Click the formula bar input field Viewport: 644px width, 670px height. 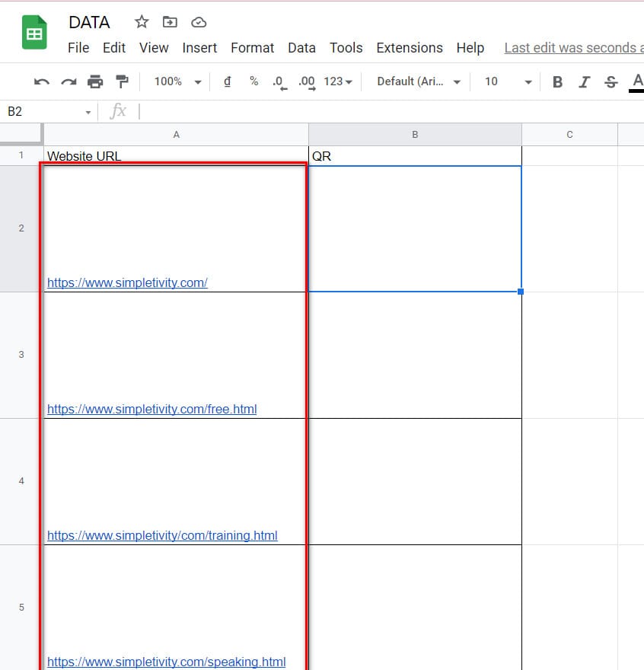381,112
